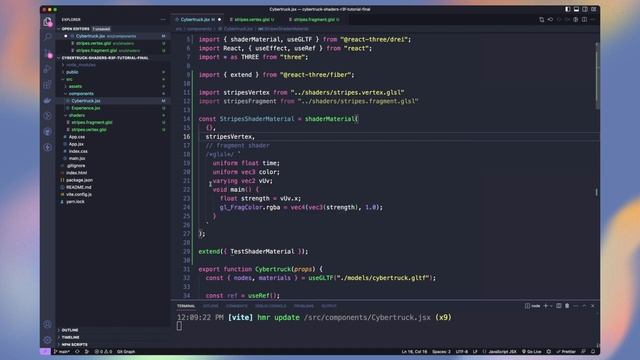Click the new terminal plus icon
This screenshot has width=640, height=360.
(x=546, y=306)
